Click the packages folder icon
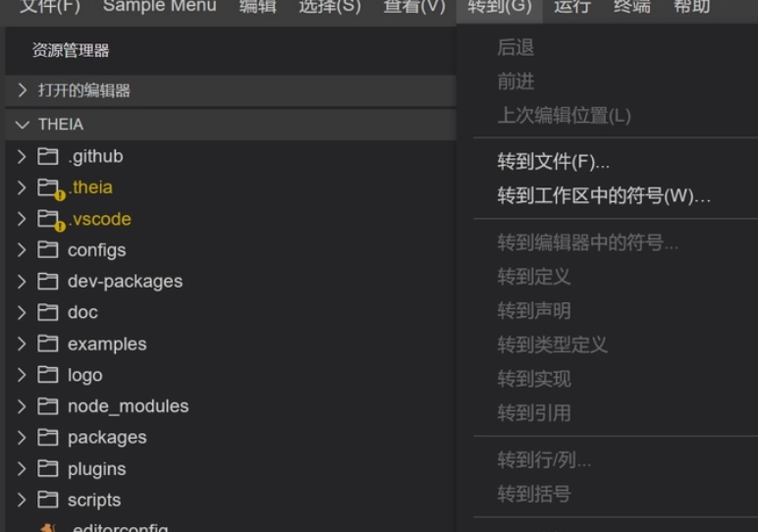Viewport: 758px width, 532px height. point(48,437)
